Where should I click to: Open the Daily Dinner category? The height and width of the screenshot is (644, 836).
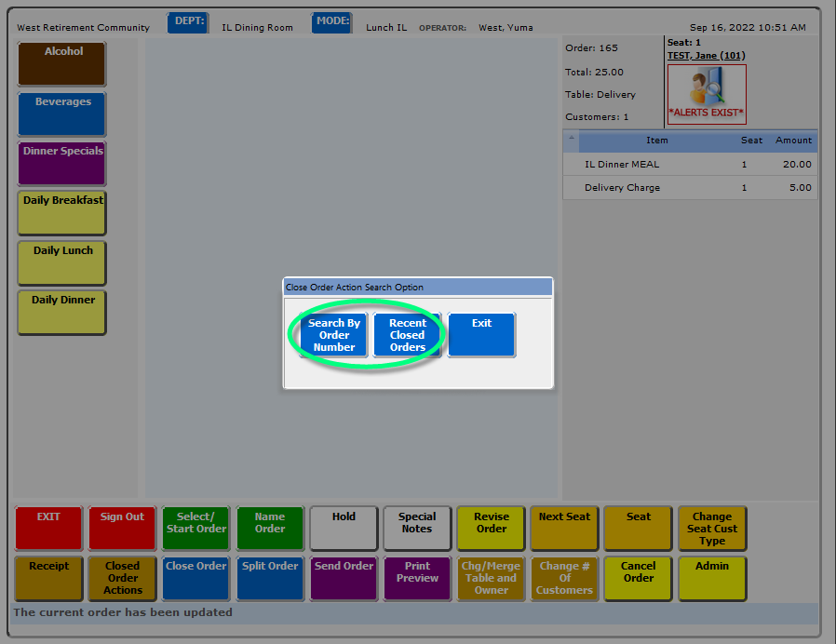62,312
